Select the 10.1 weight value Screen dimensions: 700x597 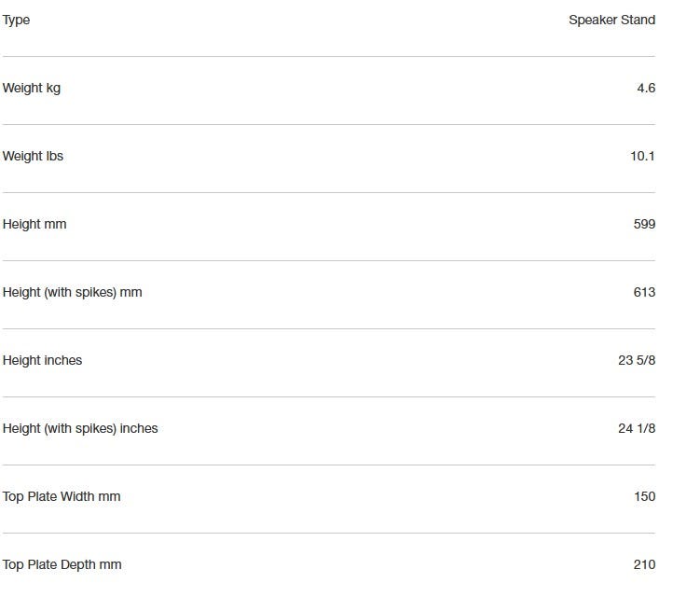(642, 156)
